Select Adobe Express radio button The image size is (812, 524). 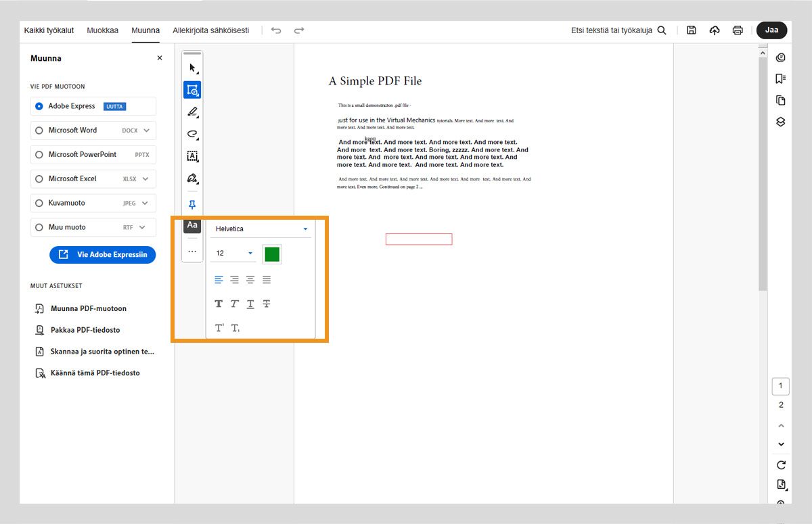tap(39, 106)
